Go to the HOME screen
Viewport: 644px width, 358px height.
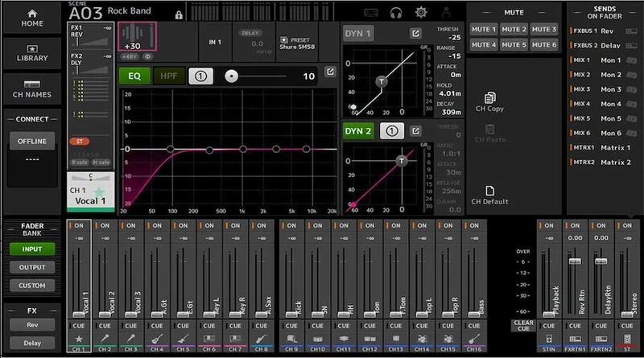coord(32,18)
